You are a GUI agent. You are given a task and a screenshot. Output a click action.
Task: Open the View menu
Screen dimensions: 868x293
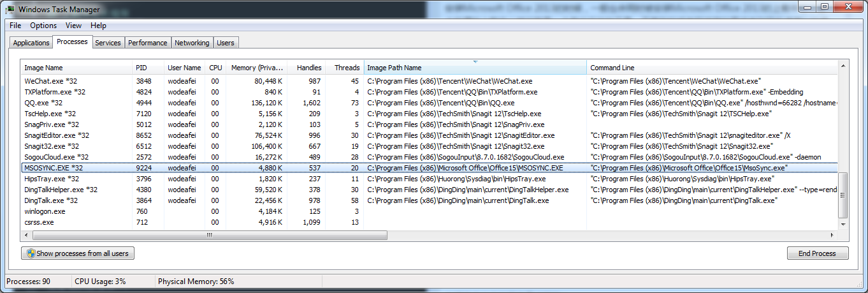point(73,26)
